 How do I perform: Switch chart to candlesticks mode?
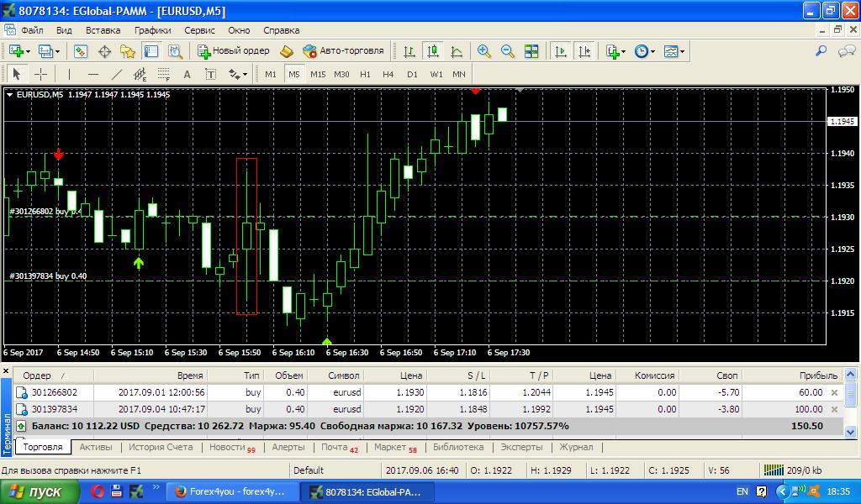click(432, 51)
